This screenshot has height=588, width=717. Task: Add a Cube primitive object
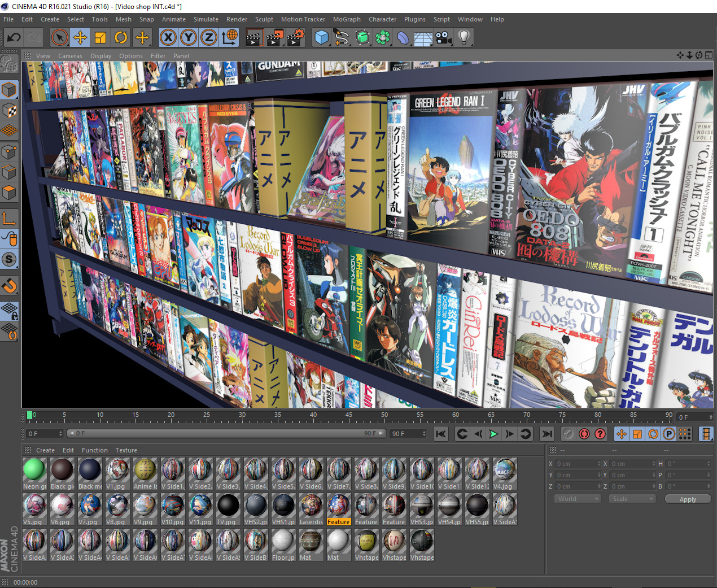pyautogui.click(x=322, y=38)
